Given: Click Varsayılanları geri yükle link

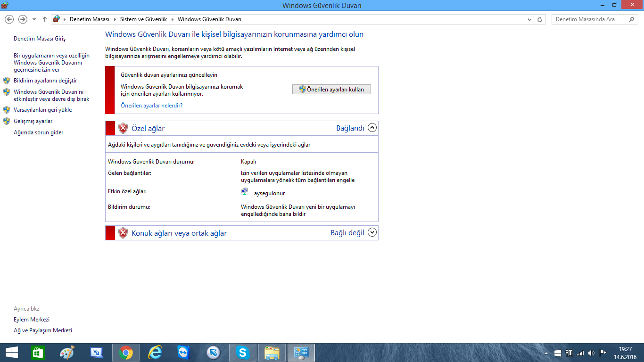Looking at the screenshot, I should click(43, 110).
